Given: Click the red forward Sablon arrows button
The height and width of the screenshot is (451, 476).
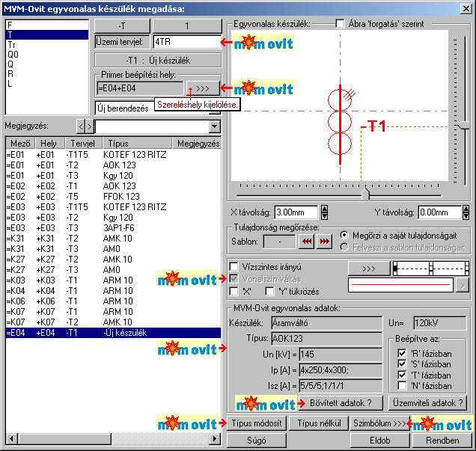Looking at the screenshot, I should [324, 242].
